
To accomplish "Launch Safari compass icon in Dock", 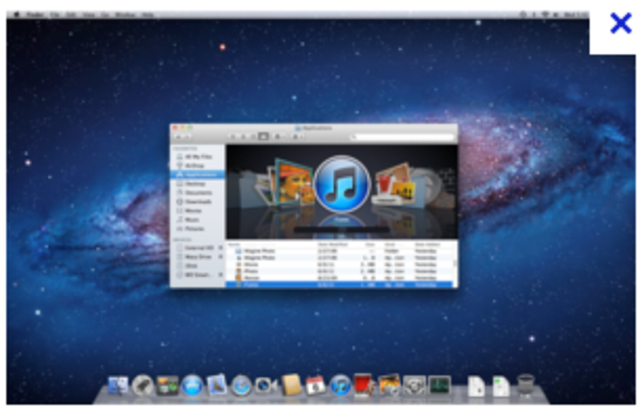I will tap(241, 385).
